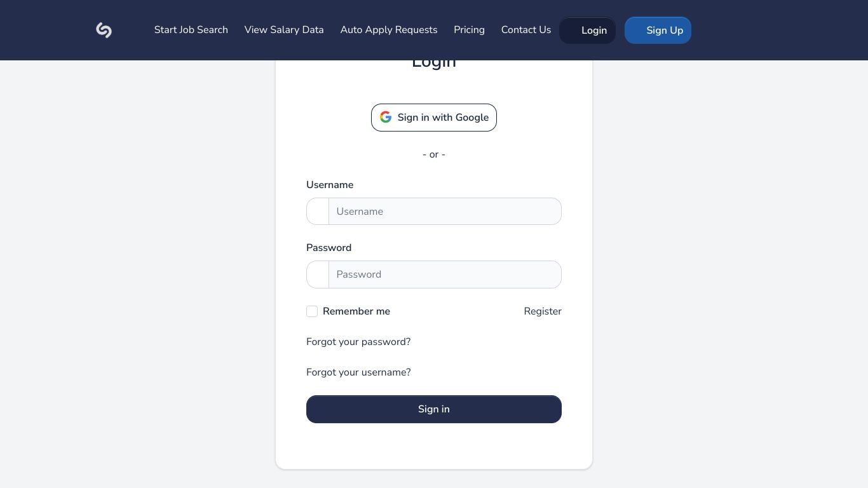Open Forgot your password link
Screen dimensions: 868x488
[358, 342]
